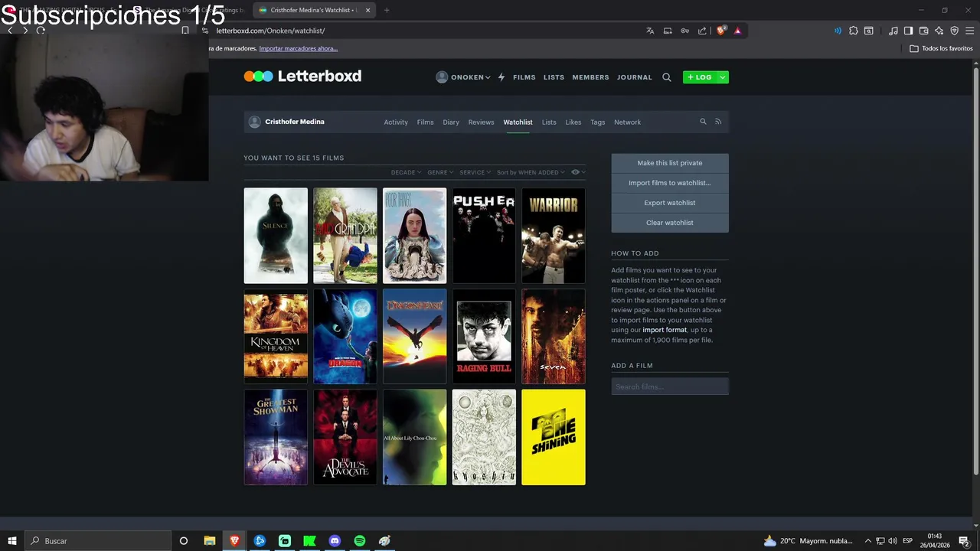
Task: Open the Brave VPN shield icon
Action: (x=955, y=31)
